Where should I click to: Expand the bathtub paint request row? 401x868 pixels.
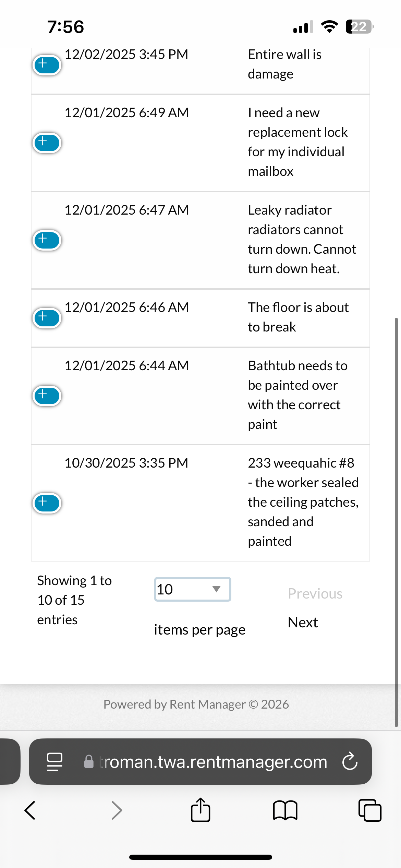[x=47, y=396]
